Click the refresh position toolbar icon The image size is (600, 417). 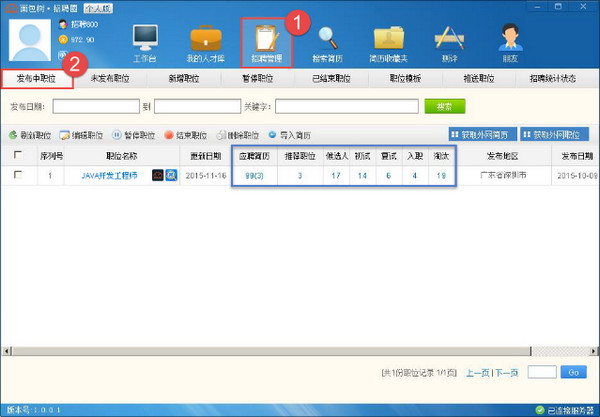(13, 135)
